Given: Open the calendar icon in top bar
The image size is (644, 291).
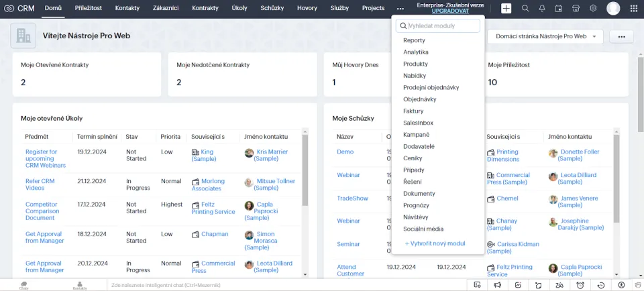Looking at the screenshot, I should tap(559, 8).
